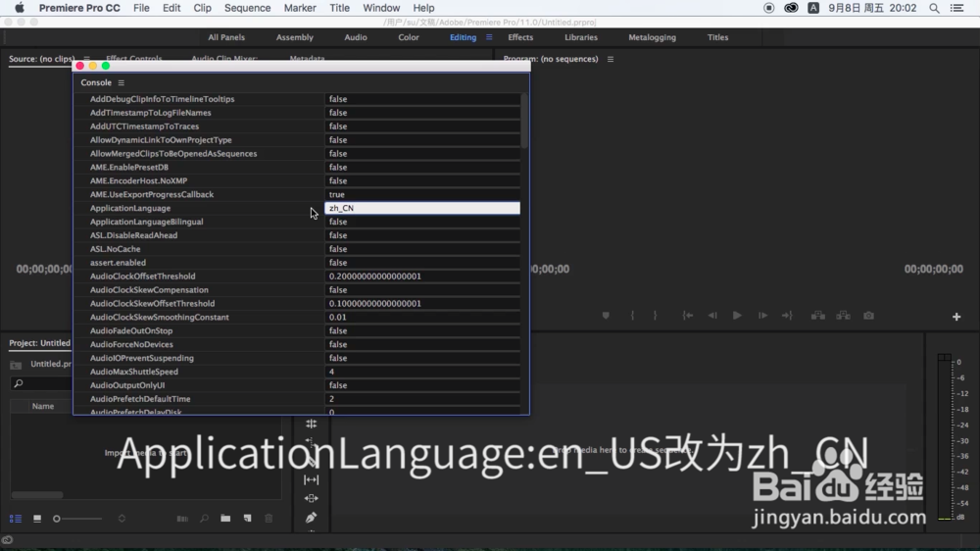The width and height of the screenshot is (980, 551).
Task: Click the ApplicationLanguageBilingual false value
Action: click(421, 222)
